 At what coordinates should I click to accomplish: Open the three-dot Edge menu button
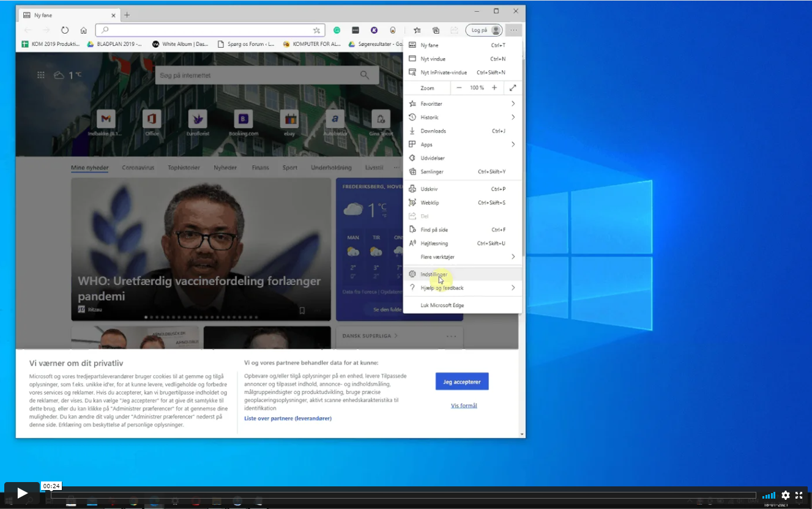tap(514, 30)
